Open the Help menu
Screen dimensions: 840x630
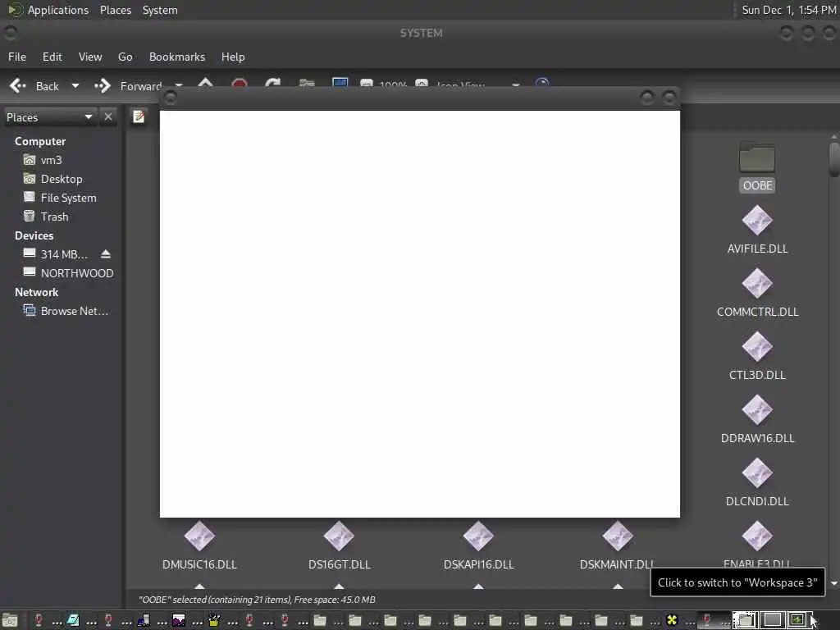coord(233,57)
